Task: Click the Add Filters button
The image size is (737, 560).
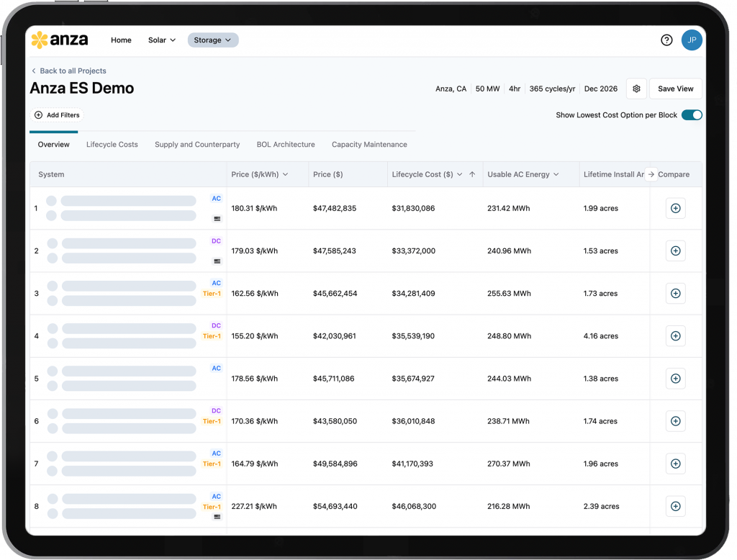Action: point(58,115)
